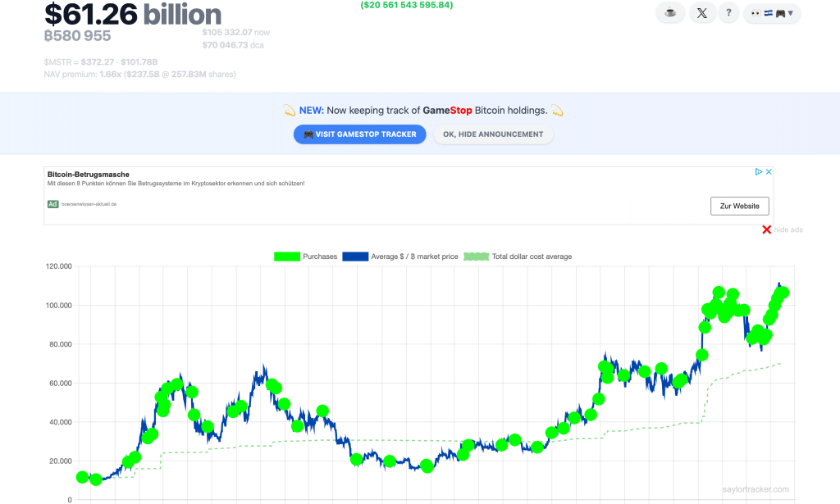
Task: Click the 80.000 y-axis label
Action: pos(61,344)
